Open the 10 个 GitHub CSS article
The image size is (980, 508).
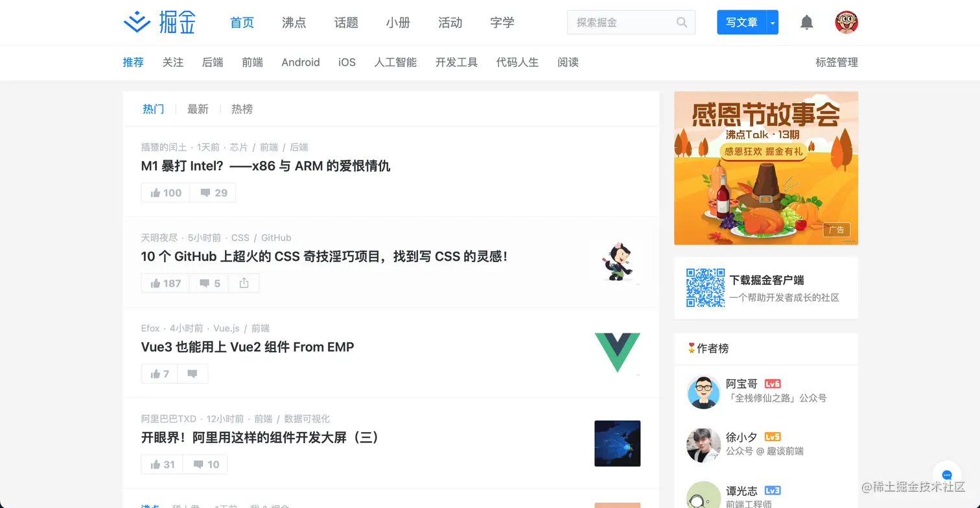click(x=324, y=256)
